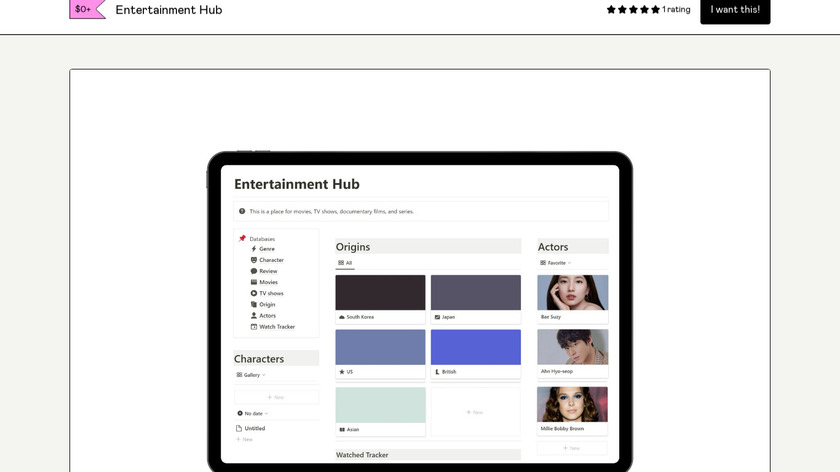Screen dimensions: 840x472
Task: Click the Origins section heading
Action: 353,247
